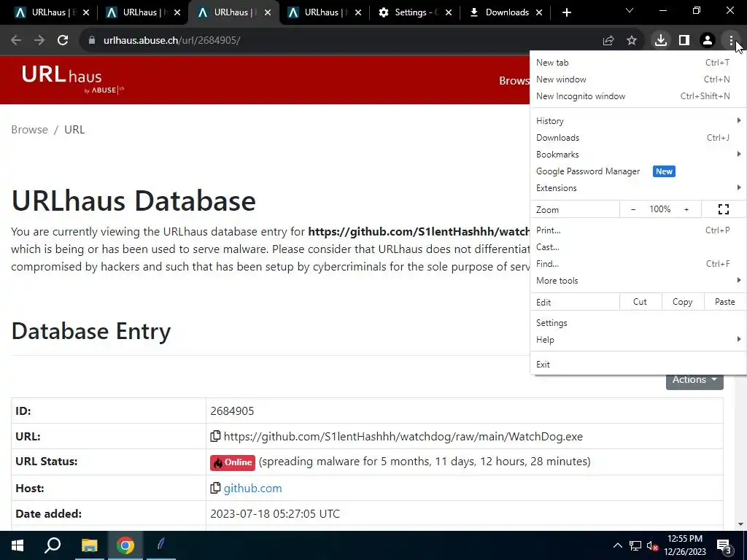This screenshot has width=747, height=560.
Task: Open the Windows Start menu
Action: click(x=18, y=545)
